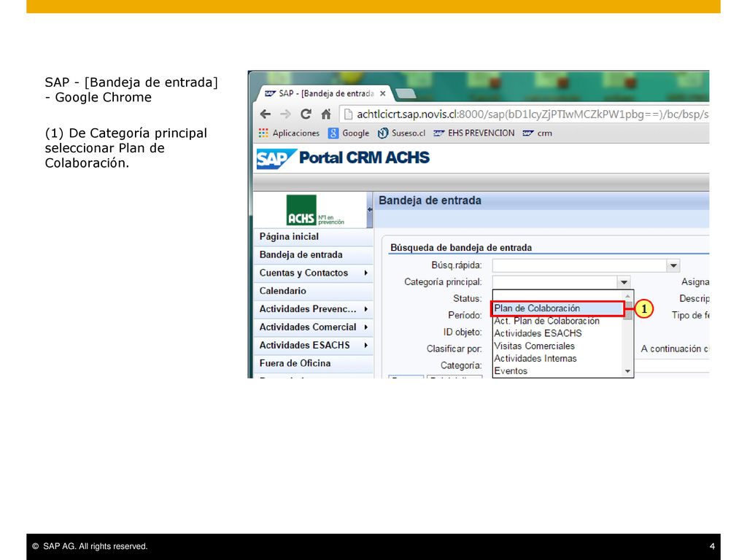Open Bandeja de entrada in the sidebar
This screenshot has height=560, width=747.
coord(313,254)
